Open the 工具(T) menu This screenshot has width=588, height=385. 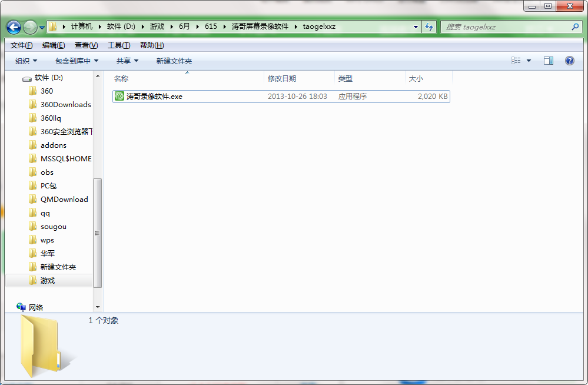pyautogui.click(x=119, y=45)
